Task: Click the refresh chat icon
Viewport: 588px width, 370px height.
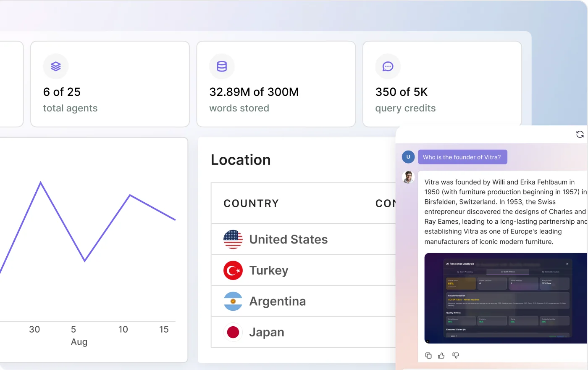Action: point(580,134)
